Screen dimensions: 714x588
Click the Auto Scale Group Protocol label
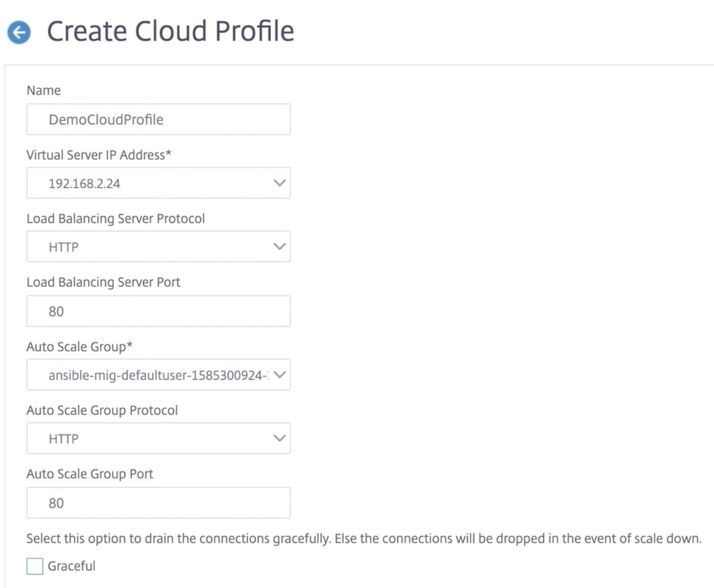pyautogui.click(x=102, y=410)
